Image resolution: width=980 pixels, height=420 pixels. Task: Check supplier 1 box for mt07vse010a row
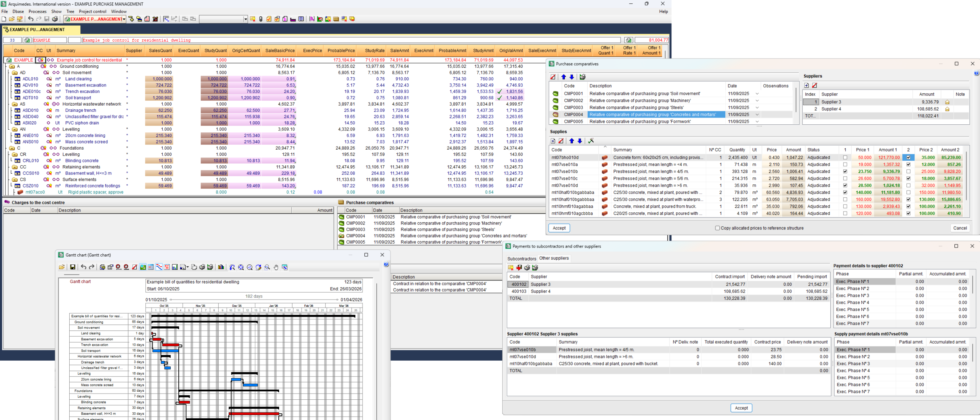tap(845, 164)
